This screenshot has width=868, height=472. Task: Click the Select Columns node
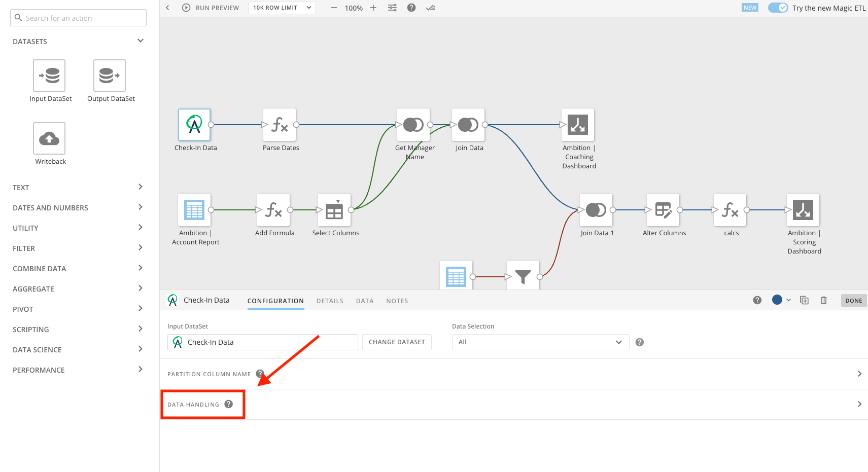click(x=334, y=210)
